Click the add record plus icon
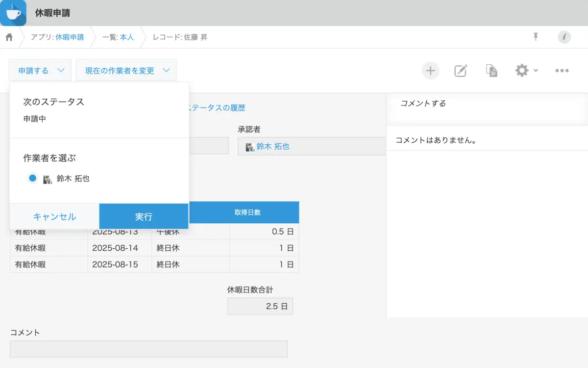Image resolution: width=588 pixels, height=368 pixels. [x=430, y=71]
